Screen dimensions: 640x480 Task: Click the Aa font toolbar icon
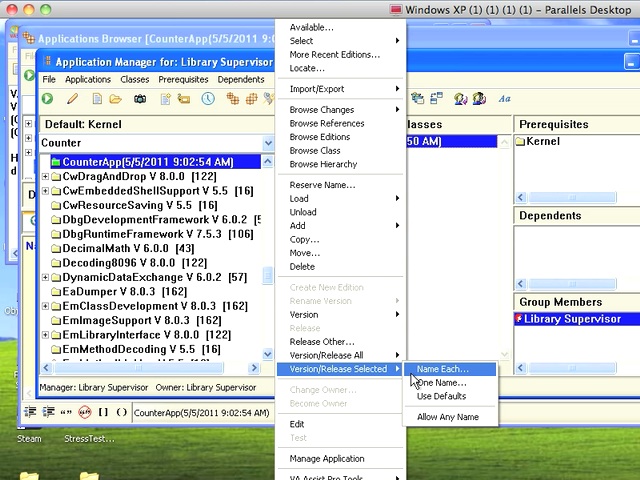click(504, 98)
